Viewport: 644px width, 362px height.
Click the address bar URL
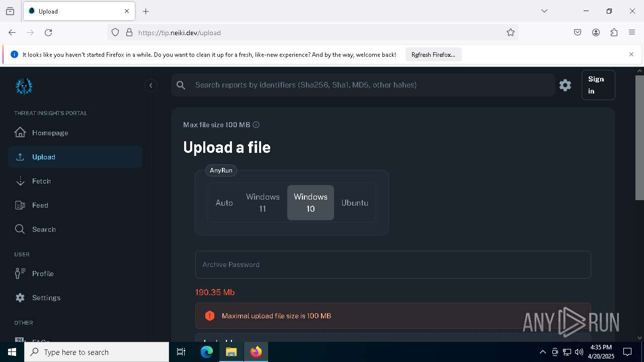[179, 33]
